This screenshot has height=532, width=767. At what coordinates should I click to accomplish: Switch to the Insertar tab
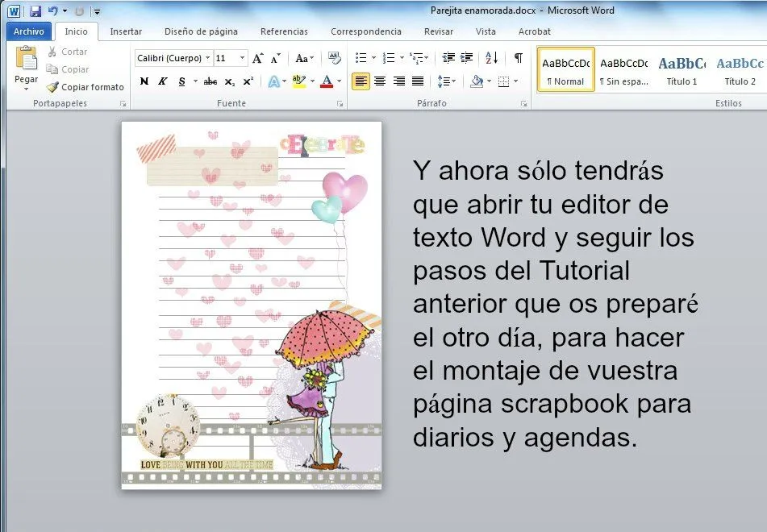pos(126,31)
